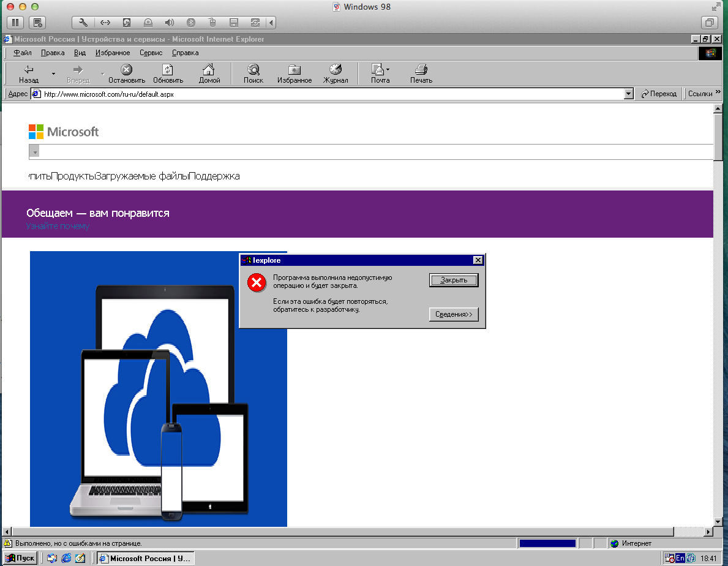Click the sharing sync icon in VM toolbar
Image resolution: width=728 pixels, height=566 pixels.
(255, 22)
